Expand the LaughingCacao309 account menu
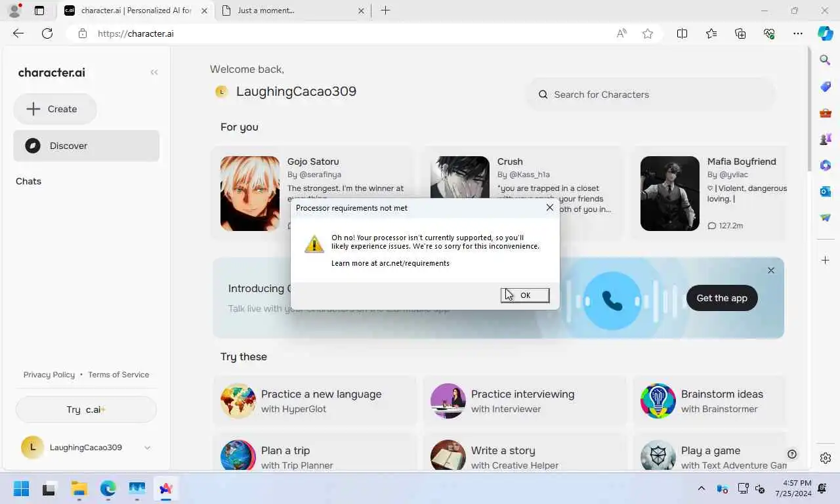The width and height of the screenshot is (840, 504). tap(86, 448)
